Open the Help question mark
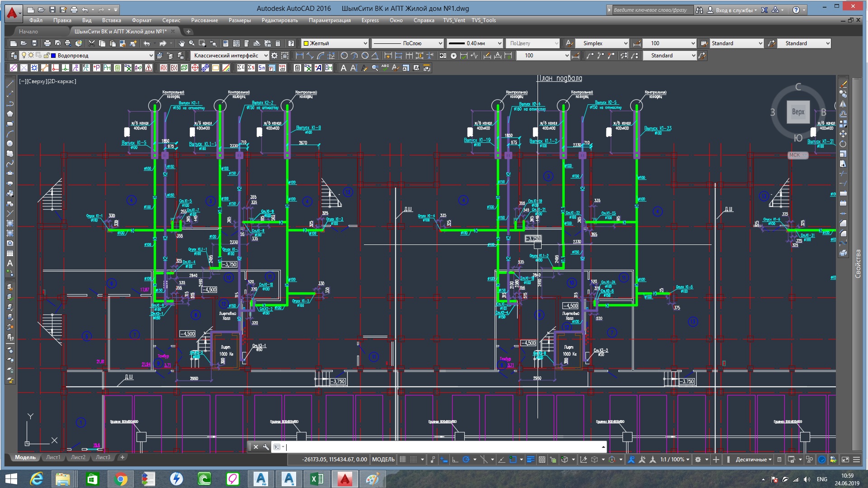 (291, 43)
